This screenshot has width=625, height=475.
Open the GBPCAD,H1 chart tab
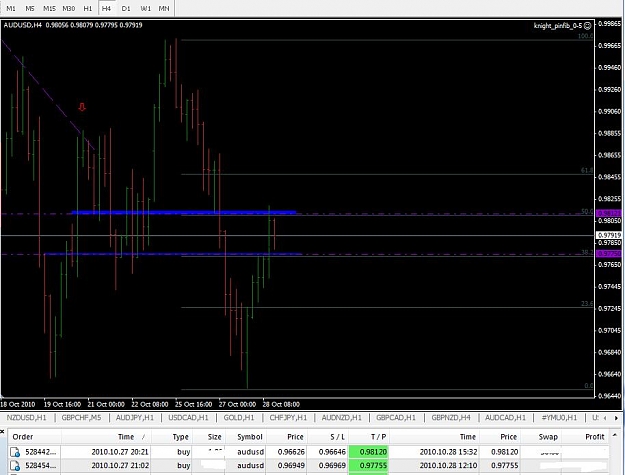click(x=396, y=418)
